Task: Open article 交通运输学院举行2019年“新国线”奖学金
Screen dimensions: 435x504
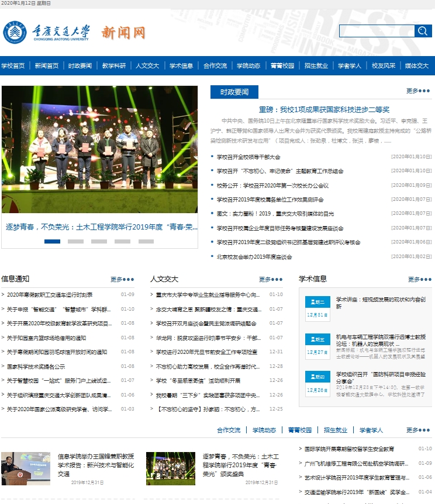Action: tap(357, 492)
